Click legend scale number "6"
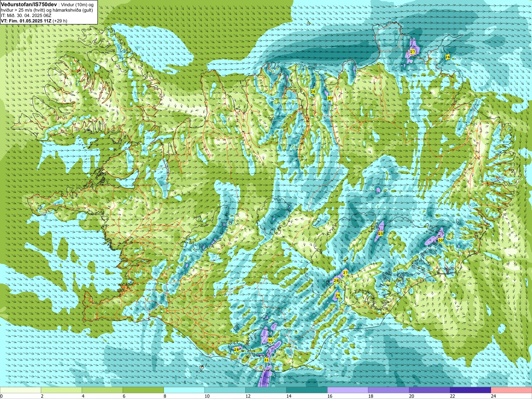532x399 pixels. [x=124, y=396]
